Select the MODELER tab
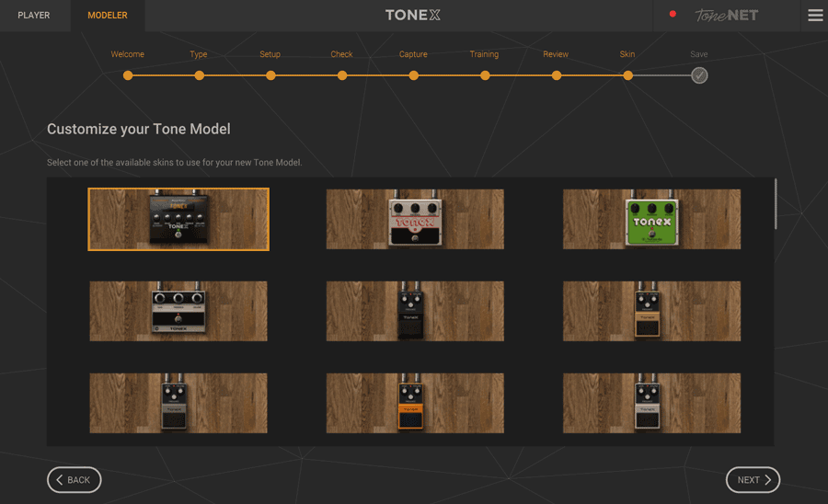Screen dimensions: 828x504 point(108,16)
